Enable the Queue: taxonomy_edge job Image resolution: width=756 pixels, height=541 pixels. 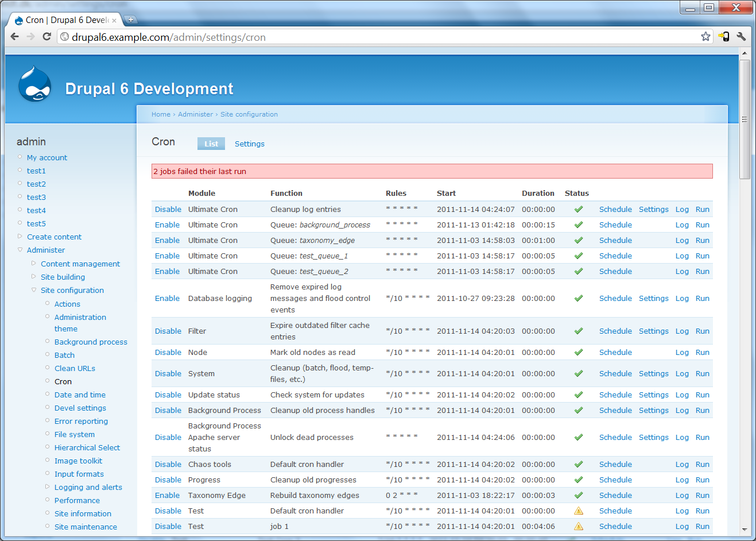(167, 240)
